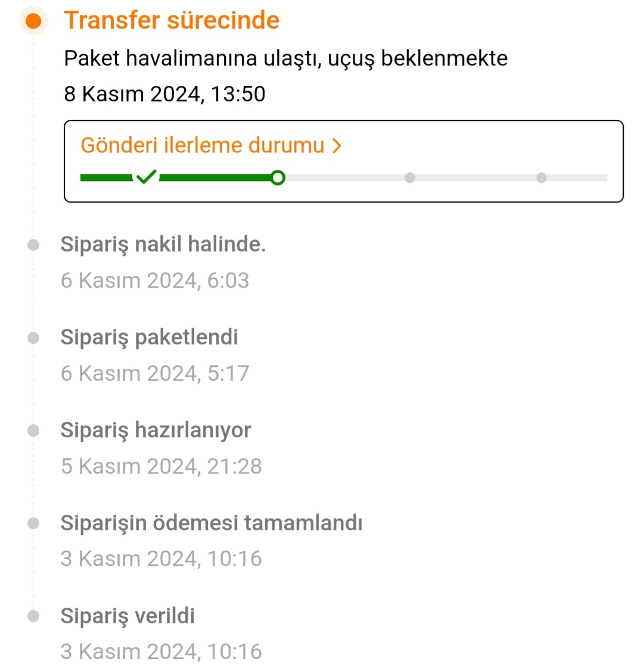The image size is (641, 672).
Task: Click the gray dot beside Sipariş verildi
Action: pos(34,616)
